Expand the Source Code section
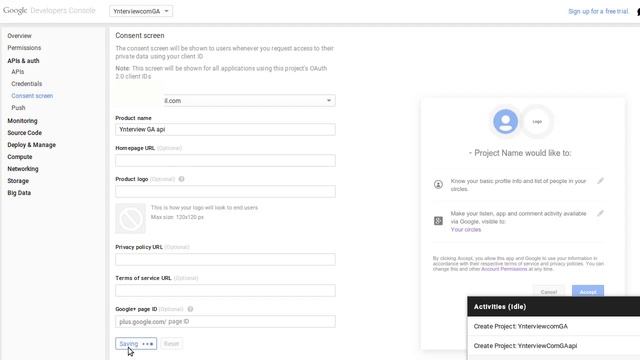The image size is (640, 360). click(x=24, y=133)
